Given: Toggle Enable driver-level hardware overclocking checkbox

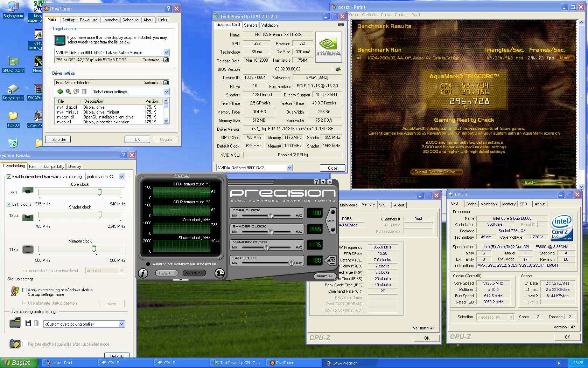Looking at the screenshot, I should tap(9, 177).
